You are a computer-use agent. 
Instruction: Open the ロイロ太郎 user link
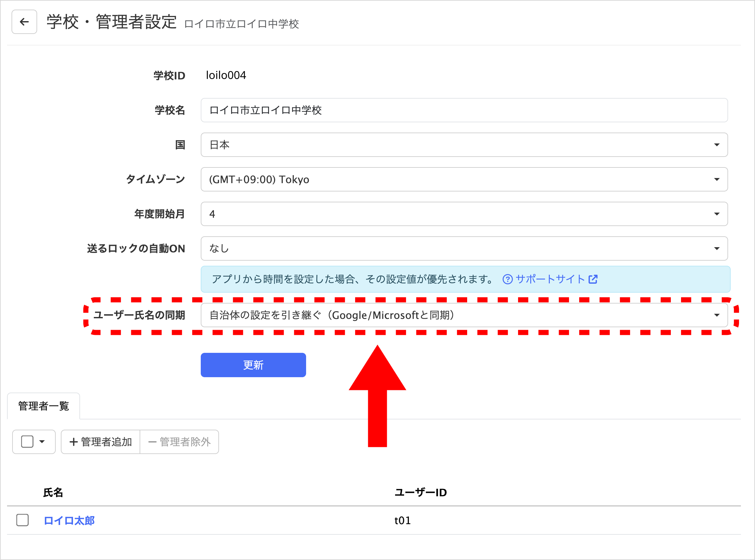pyautogui.click(x=69, y=520)
